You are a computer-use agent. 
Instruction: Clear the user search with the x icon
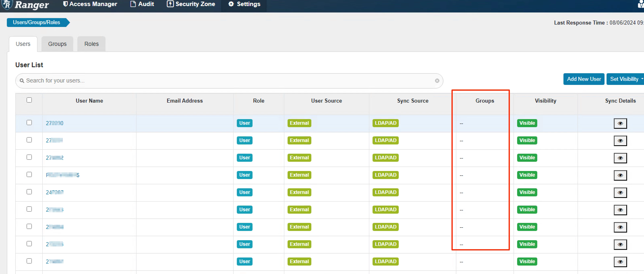click(x=437, y=81)
